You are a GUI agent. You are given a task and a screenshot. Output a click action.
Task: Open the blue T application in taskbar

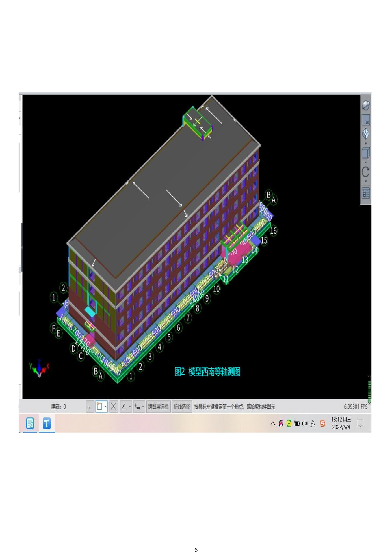point(47,423)
